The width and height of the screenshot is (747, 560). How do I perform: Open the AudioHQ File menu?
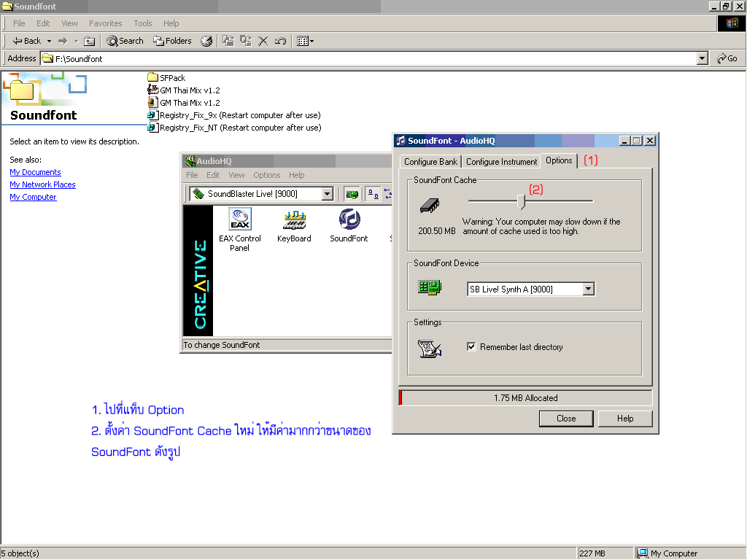click(192, 175)
